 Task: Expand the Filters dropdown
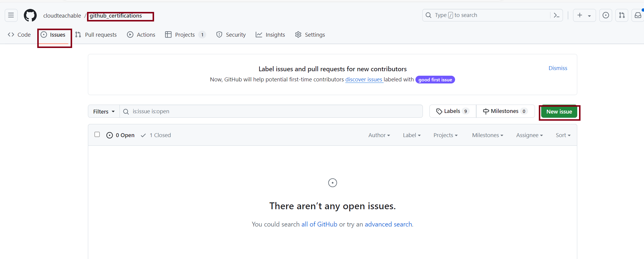tap(104, 111)
